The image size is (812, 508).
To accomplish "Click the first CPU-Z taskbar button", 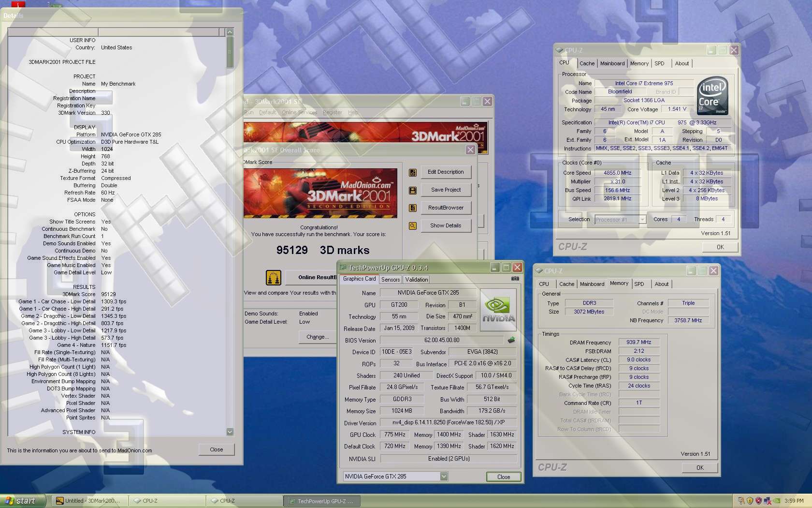I will point(168,501).
